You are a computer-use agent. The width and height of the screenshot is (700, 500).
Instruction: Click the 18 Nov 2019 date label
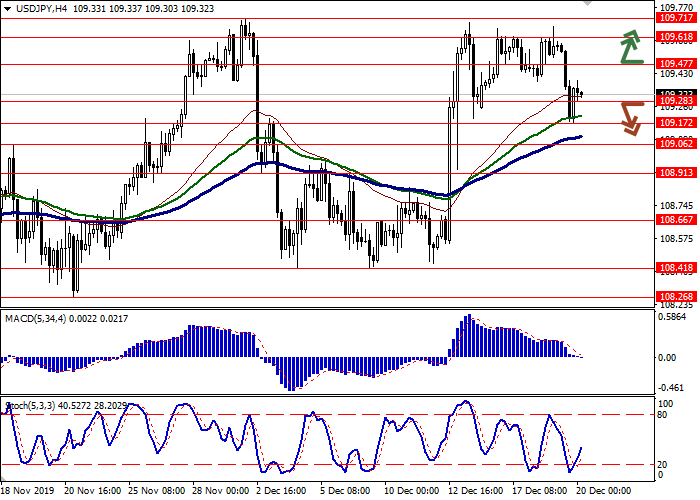tap(28, 491)
